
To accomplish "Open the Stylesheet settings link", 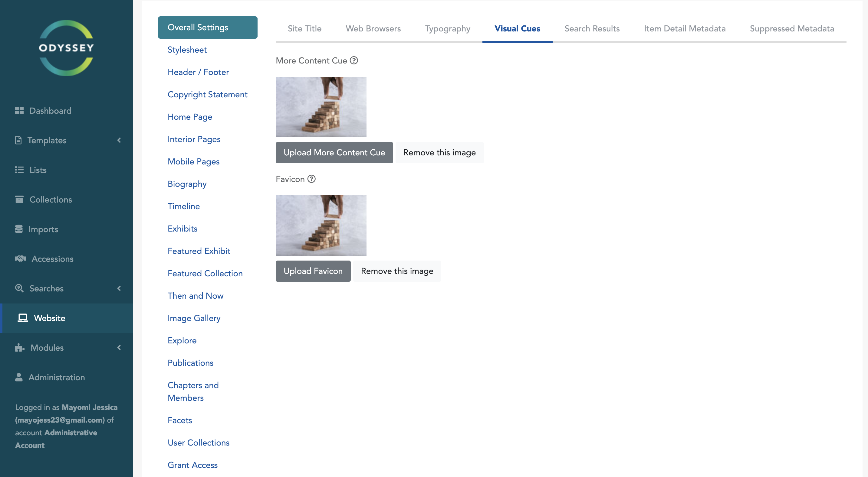I will pos(187,50).
